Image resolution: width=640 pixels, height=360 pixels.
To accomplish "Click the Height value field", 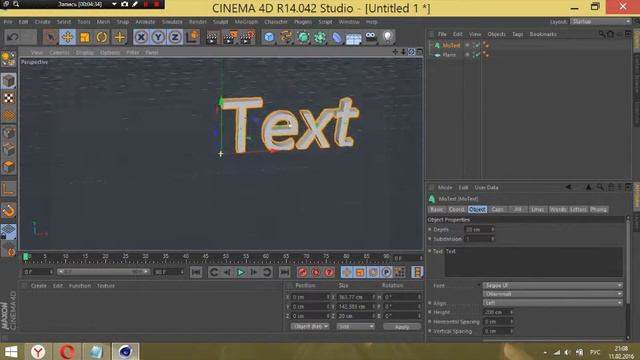I will tap(498, 312).
